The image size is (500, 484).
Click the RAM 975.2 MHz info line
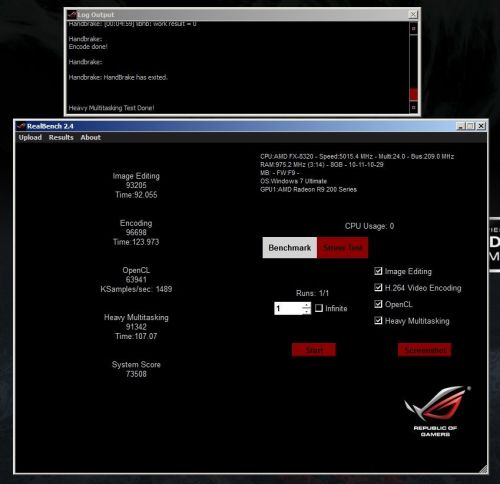coord(322,165)
